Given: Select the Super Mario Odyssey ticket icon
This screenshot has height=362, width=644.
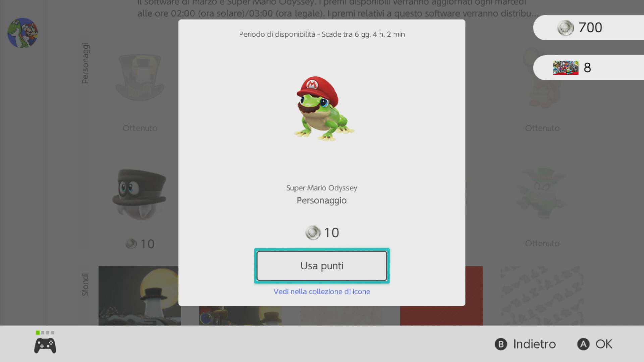Looking at the screenshot, I should 566,68.
